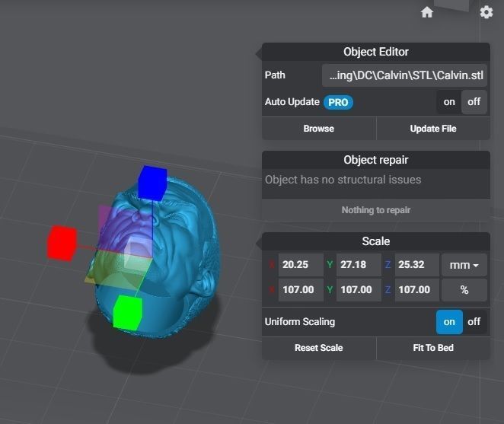Disable Uniform Scaling with off button
Screen dimensions: 504x424
pos(474,321)
